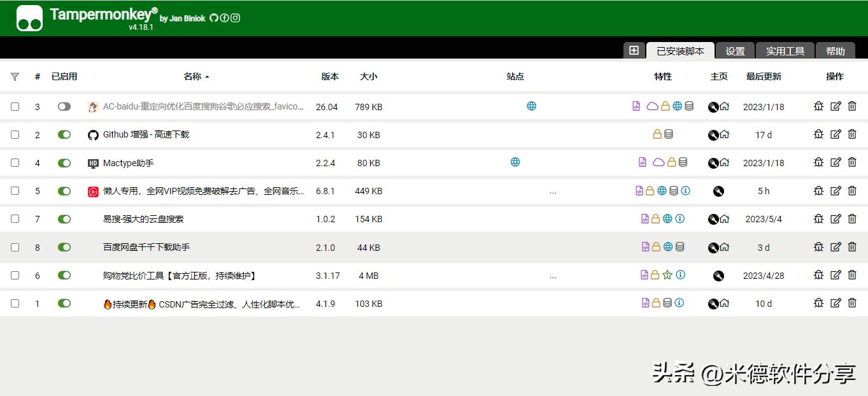Delete the 易搜-强大的云盘搜索 script

(x=852, y=218)
